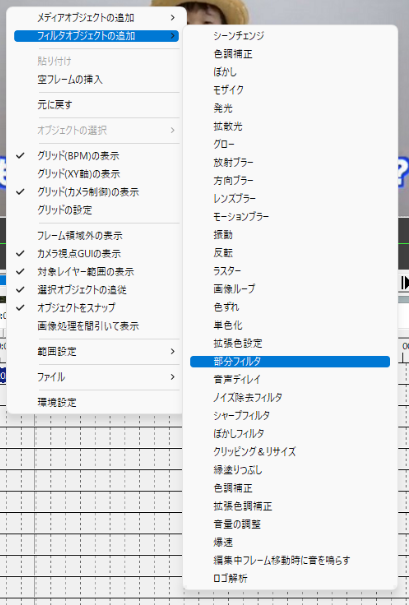Open 環境設定 from context menu
Screen dimensions: 409x605
96,402
